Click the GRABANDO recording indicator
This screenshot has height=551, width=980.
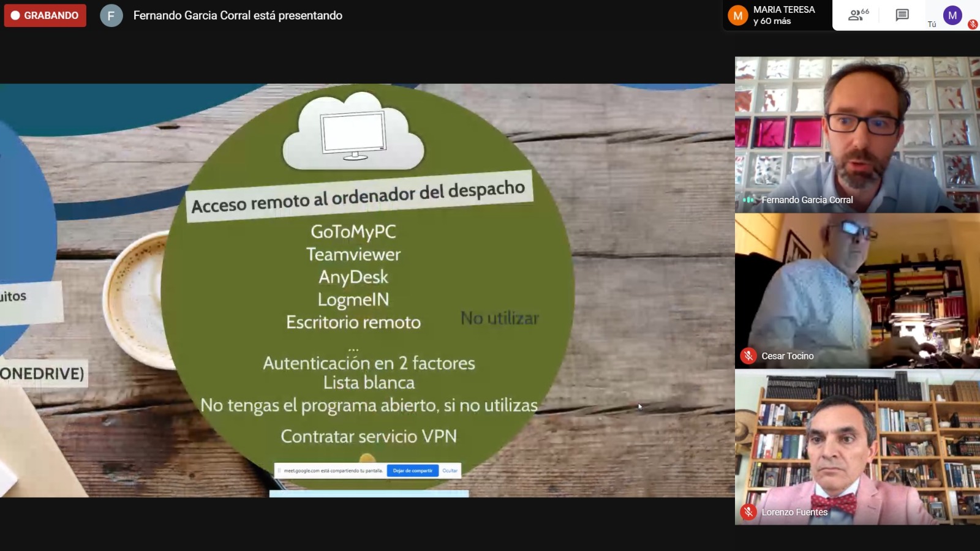(45, 15)
